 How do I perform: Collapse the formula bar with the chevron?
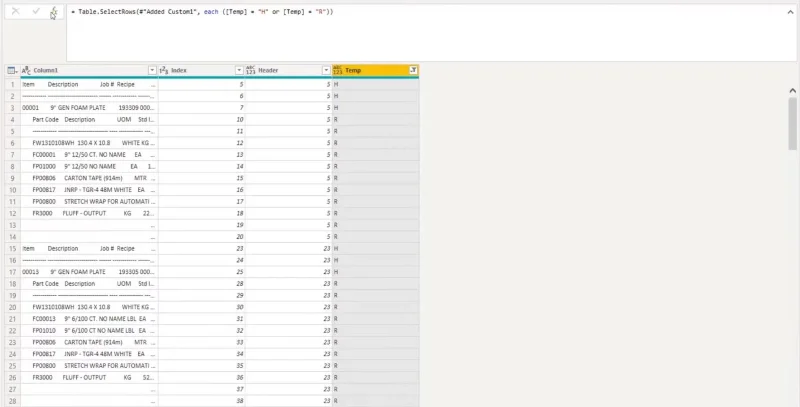[790, 12]
